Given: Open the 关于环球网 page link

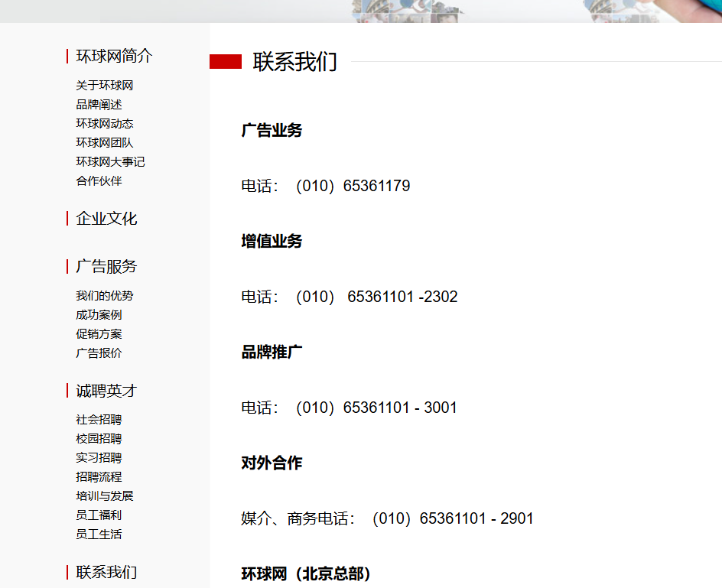Looking at the screenshot, I should pyautogui.click(x=103, y=85).
